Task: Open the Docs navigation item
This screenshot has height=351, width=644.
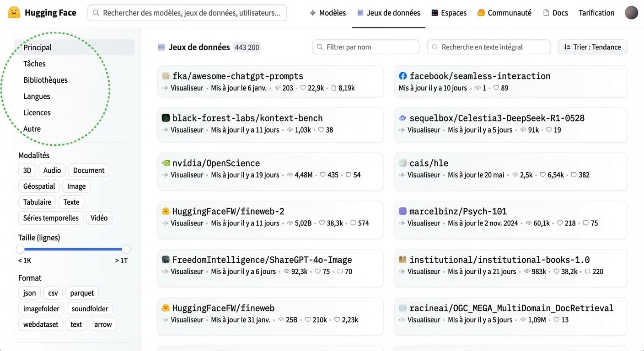Action: click(x=555, y=13)
